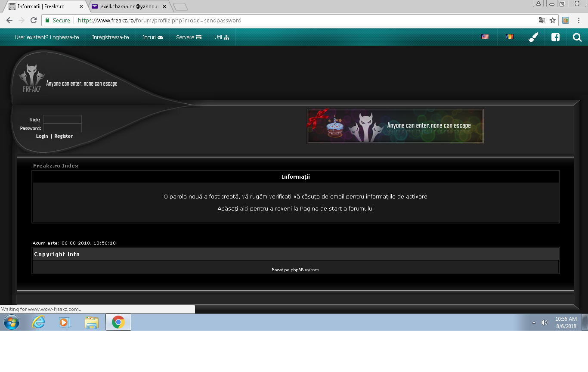Switch to the exell.champion@yahoo tab
The image size is (588, 372).
[130, 6]
